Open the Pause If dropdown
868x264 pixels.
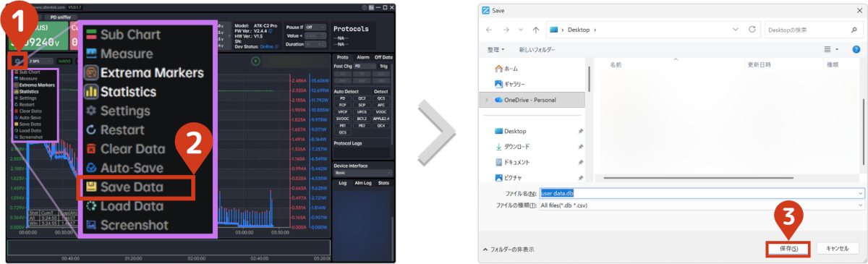coord(315,27)
